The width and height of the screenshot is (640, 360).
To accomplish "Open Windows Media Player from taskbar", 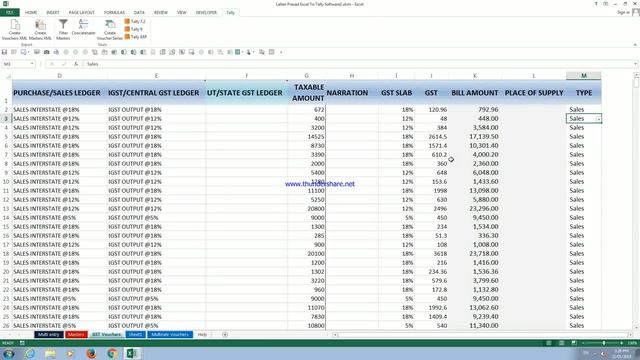I will coord(71,353).
